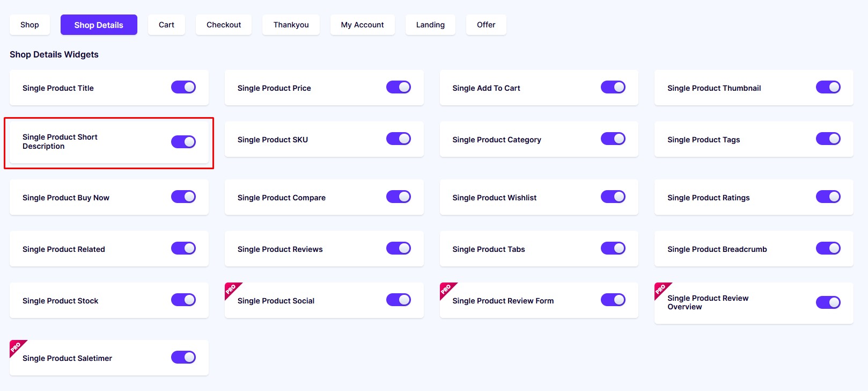Turn off Single Product Wishlist toggle

coord(613,197)
